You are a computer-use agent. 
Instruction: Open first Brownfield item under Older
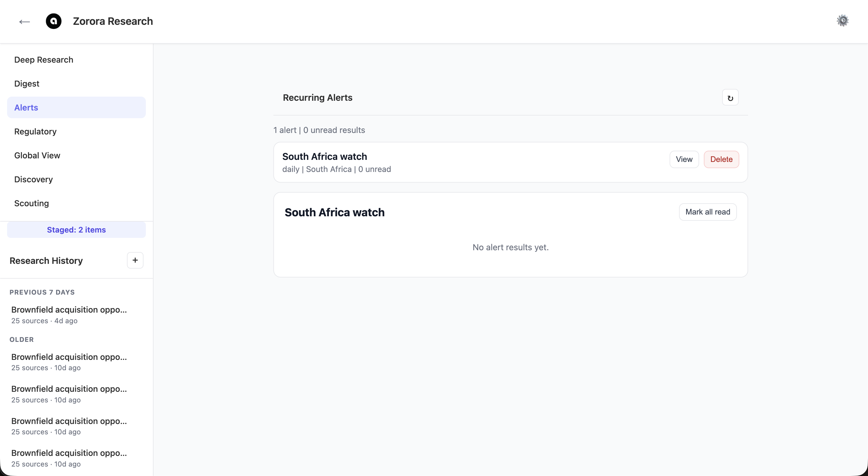tap(69, 361)
